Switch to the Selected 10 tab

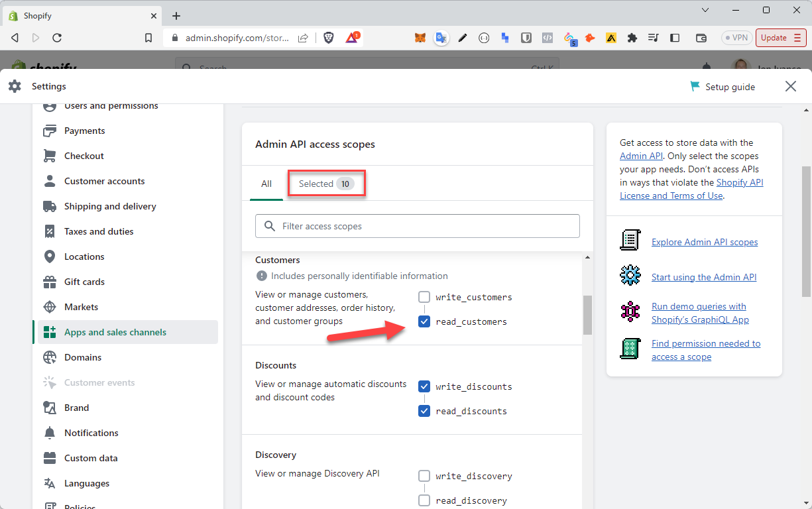(327, 184)
